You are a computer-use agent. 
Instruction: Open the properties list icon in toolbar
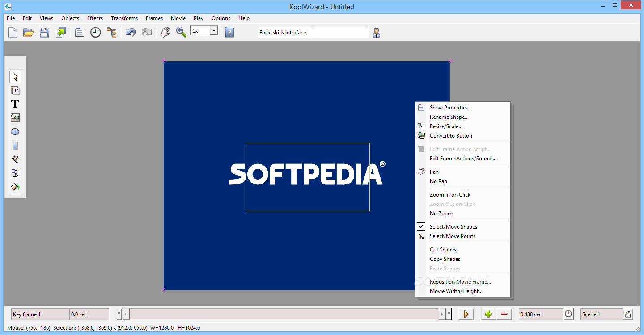point(80,32)
